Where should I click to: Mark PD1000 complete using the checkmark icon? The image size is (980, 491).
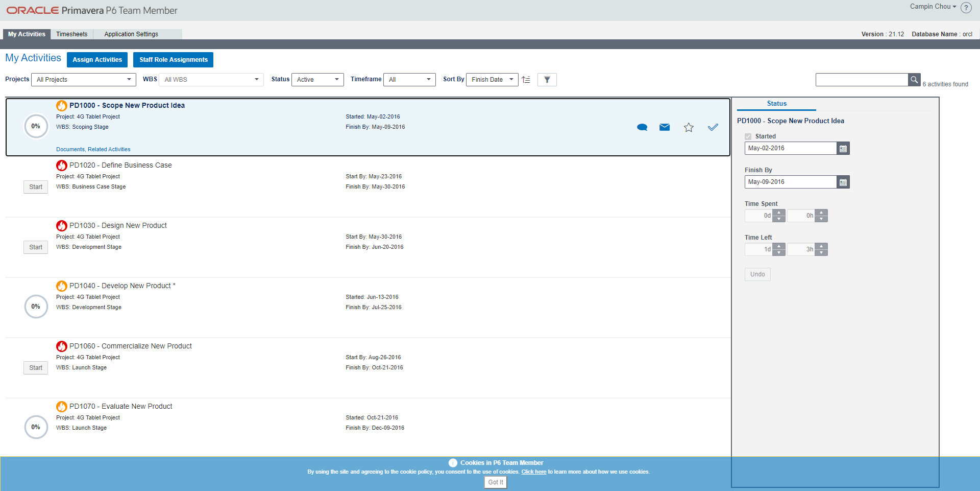click(x=713, y=127)
